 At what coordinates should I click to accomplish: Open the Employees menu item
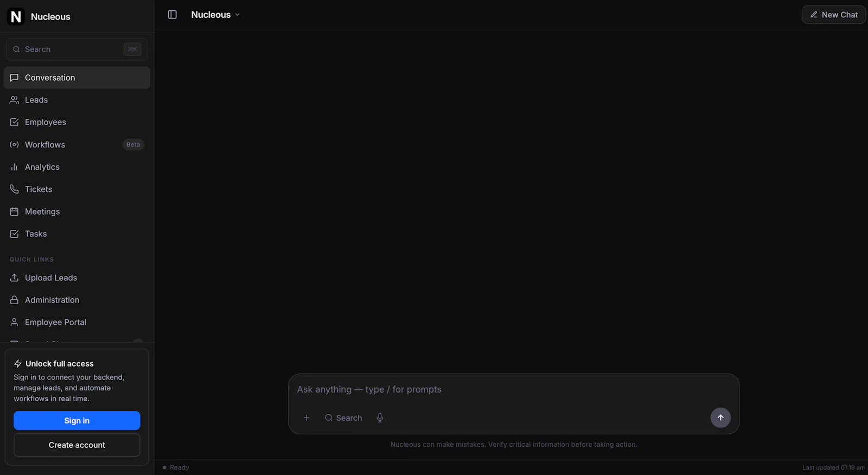pyautogui.click(x=77, y=122)
